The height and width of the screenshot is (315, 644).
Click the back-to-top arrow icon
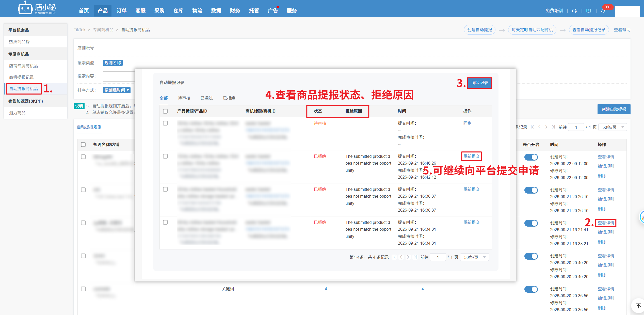pyautogui.click(x=638, y=306)
